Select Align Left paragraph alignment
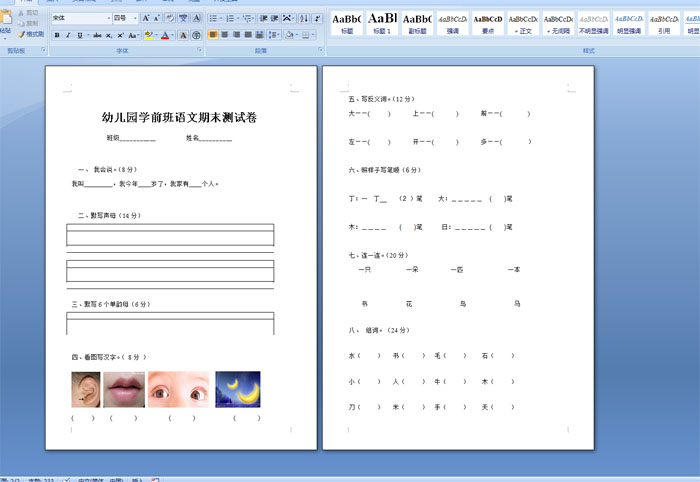 [x=213, y=35]
